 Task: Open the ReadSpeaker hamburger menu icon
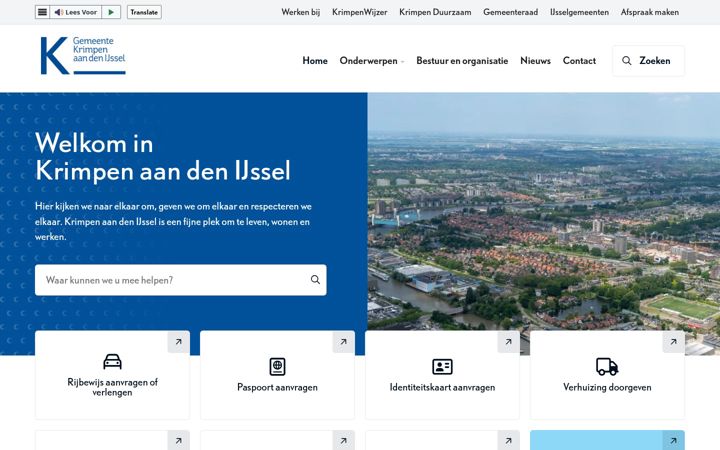coord(42,12)
